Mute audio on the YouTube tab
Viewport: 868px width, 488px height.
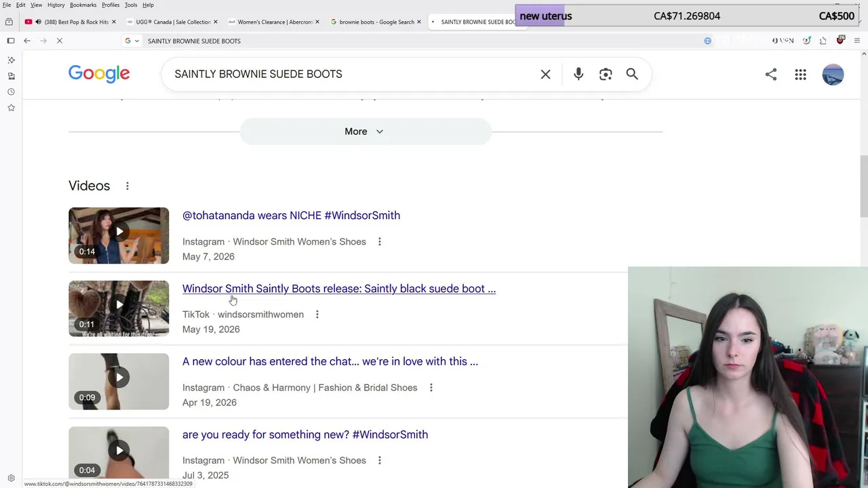click(x=38, y=22)
